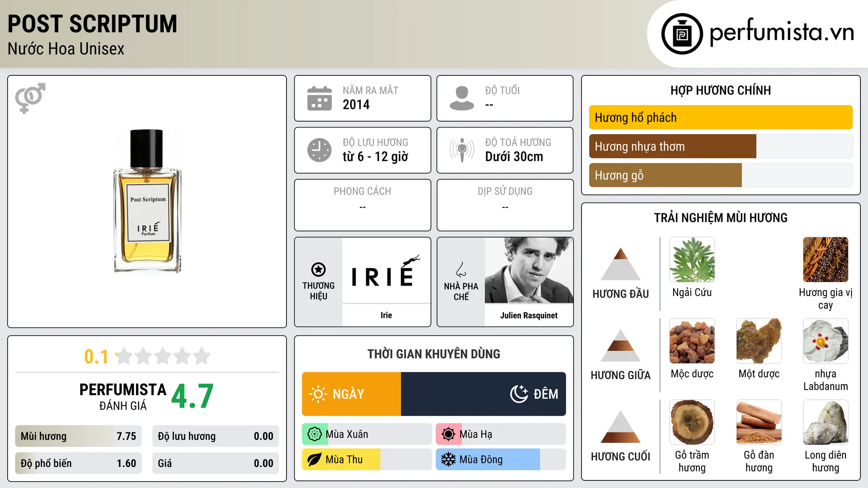Viewport: 868px width, 488px height.
Task: Click the Nước Hoa Unisex subtitle
Action: coord(66,49)
